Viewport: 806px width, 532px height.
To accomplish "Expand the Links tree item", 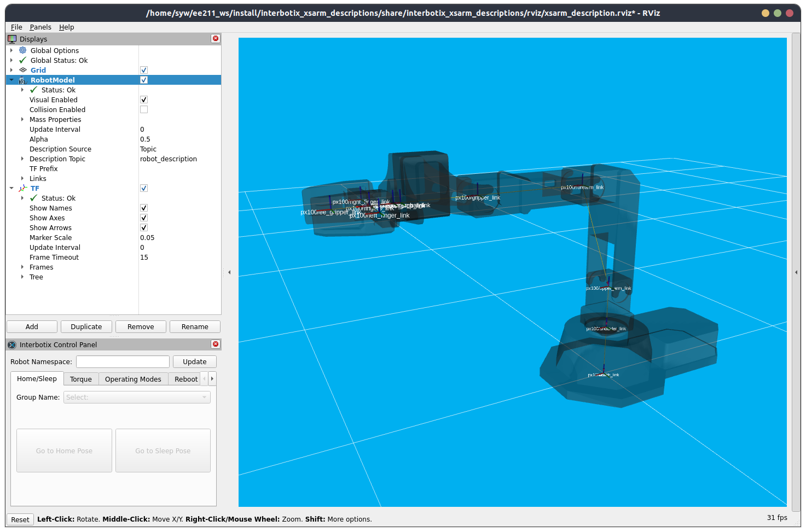I will click(22, 178).
